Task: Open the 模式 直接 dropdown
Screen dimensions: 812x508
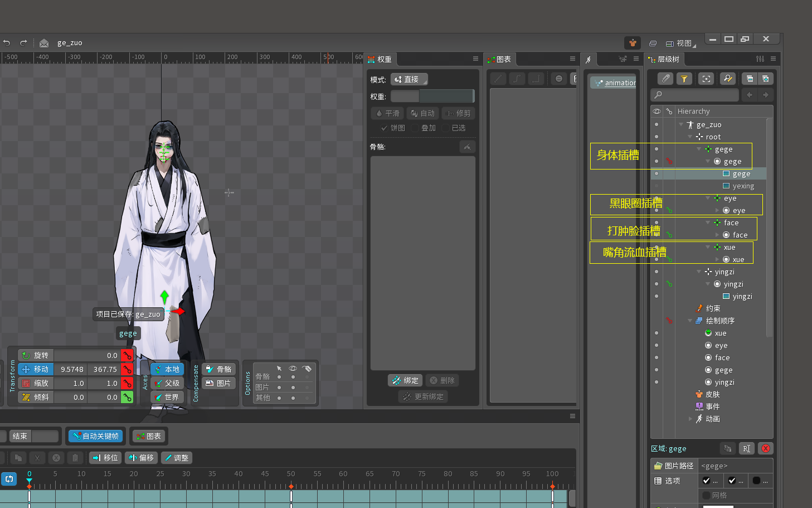Action: click(x=409, y=79)
